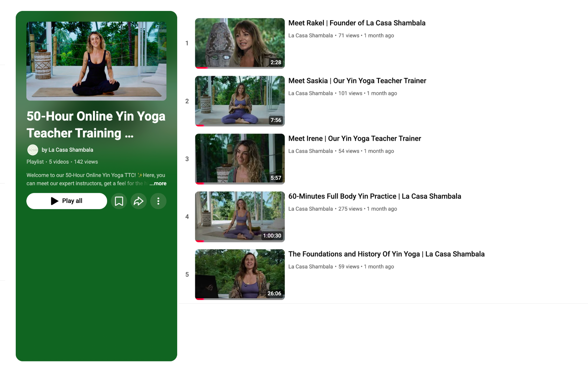The height and width of the screenshot is (369, 588).
Task: Click the red watch-progress bar under video 2
Action: (200, 126)
